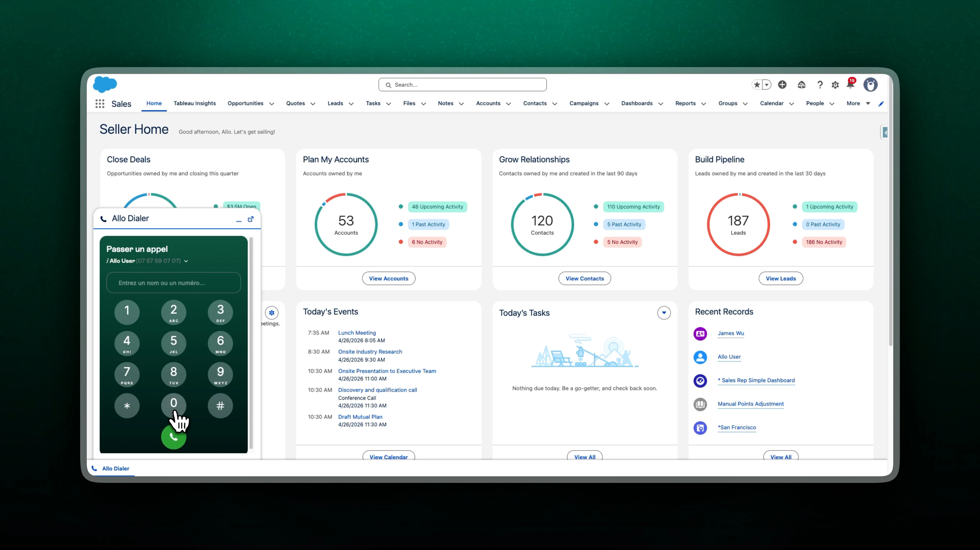This screenshot has width=980, height=550.
Task: Tap the hash keypad key
Action: point(220,405)
